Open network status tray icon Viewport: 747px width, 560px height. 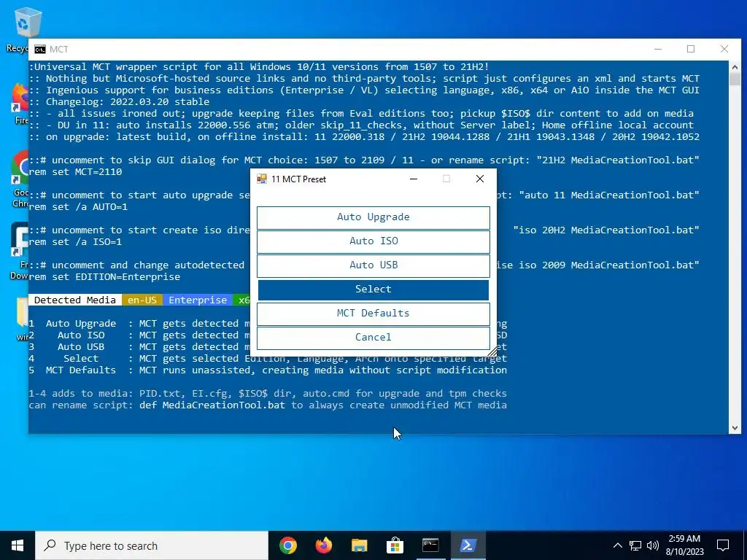pyautogui.click(x=635, y=545)
